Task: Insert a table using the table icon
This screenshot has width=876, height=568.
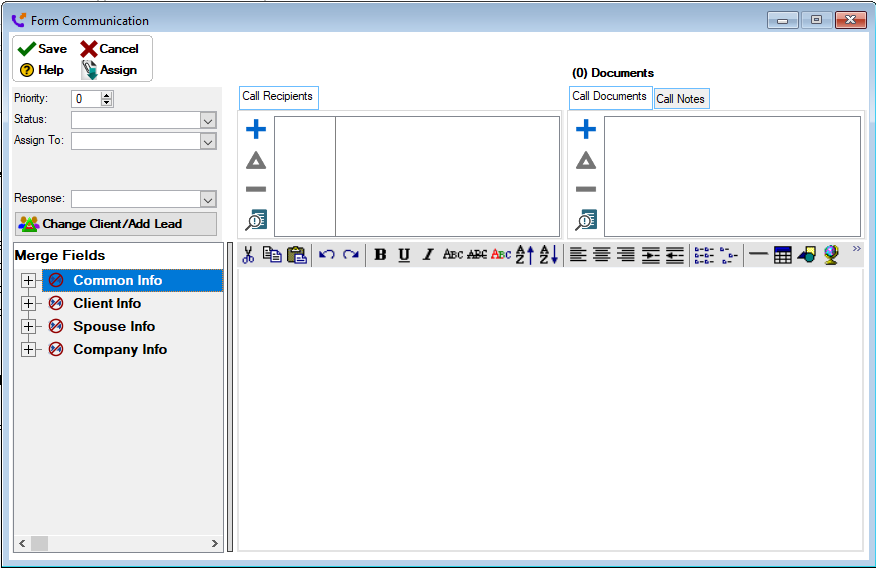Action: click(x=783, y=255)
